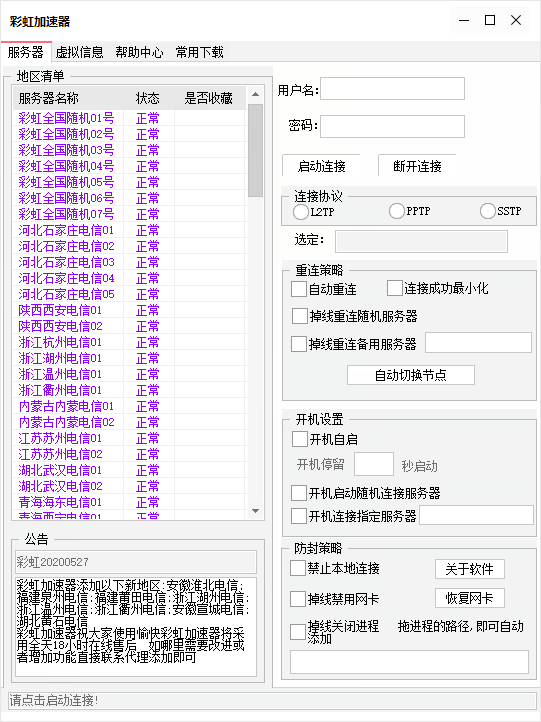
Task: Select server 彩虹全国随机06号
Action: coord(66,198)
